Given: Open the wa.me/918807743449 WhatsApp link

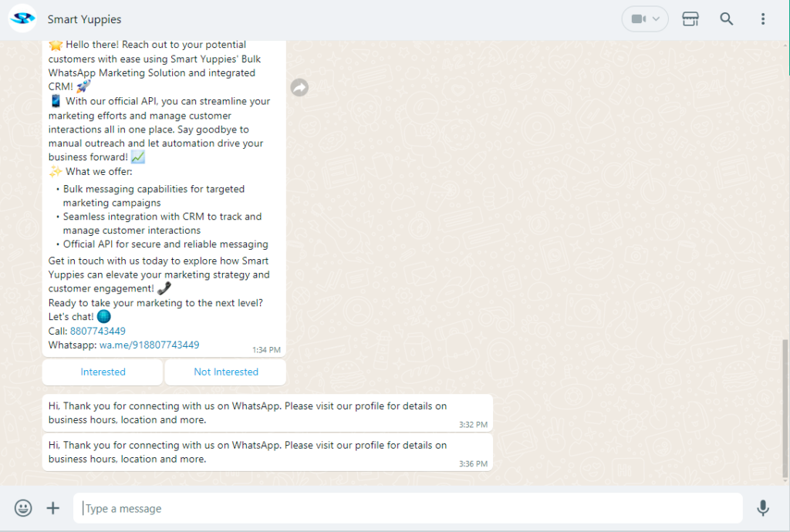Looking at the screenshot, I should click(149, 345).
